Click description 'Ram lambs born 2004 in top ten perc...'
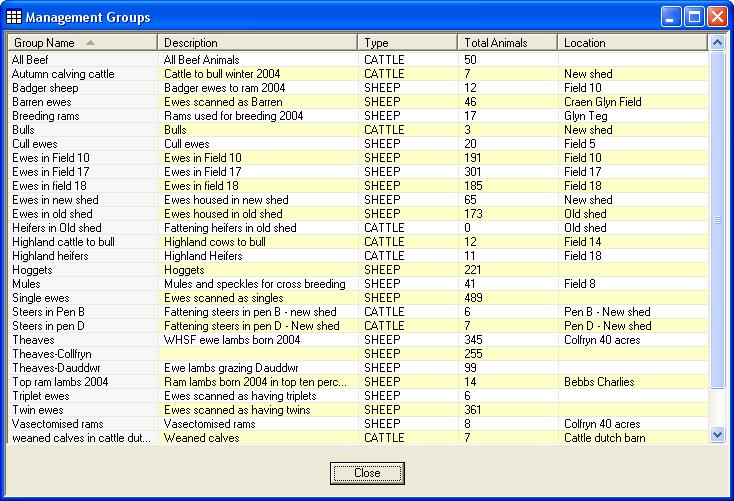 tap(256, 382)
